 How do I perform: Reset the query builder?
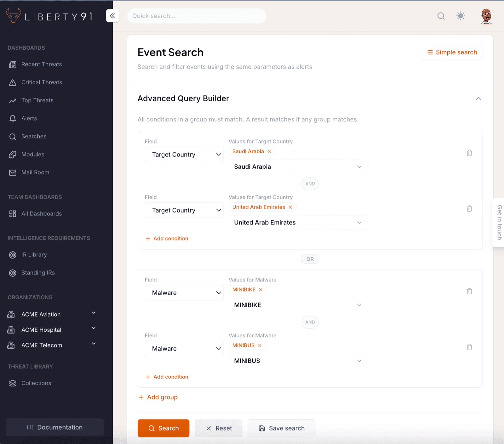(219, 428)
